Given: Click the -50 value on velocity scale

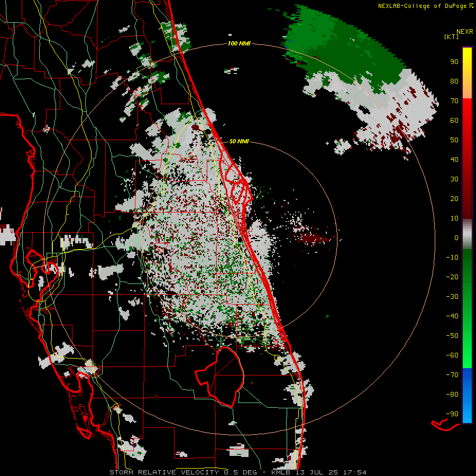Looking at the screenshot, I should click(x=452, y=336).
